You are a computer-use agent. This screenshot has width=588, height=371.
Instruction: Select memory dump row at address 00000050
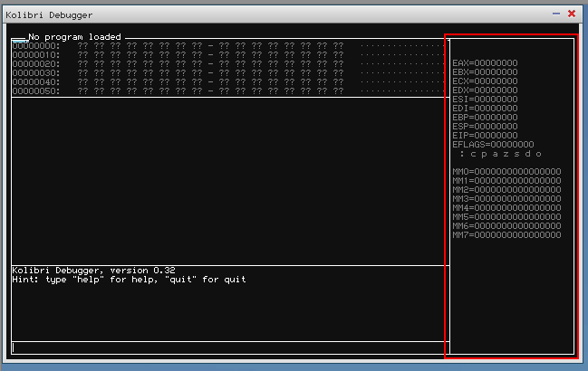tap(181, 90)
